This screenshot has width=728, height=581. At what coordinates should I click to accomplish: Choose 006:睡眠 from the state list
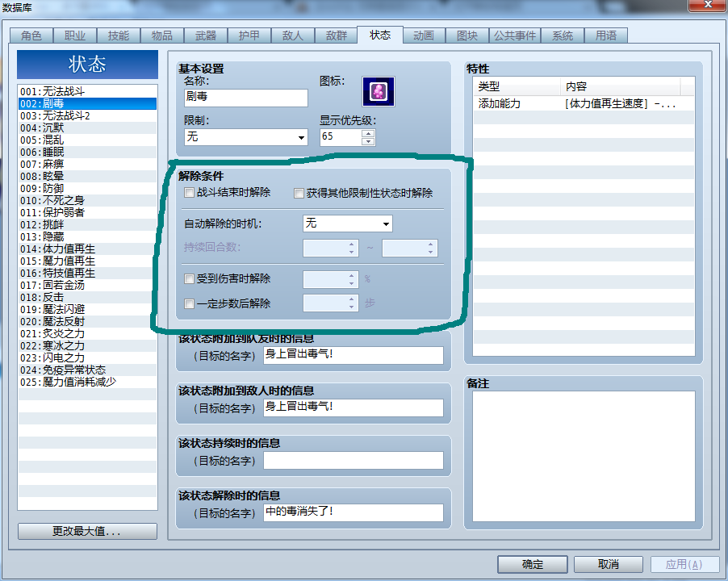pyautogui.click(x=87, y=152)
